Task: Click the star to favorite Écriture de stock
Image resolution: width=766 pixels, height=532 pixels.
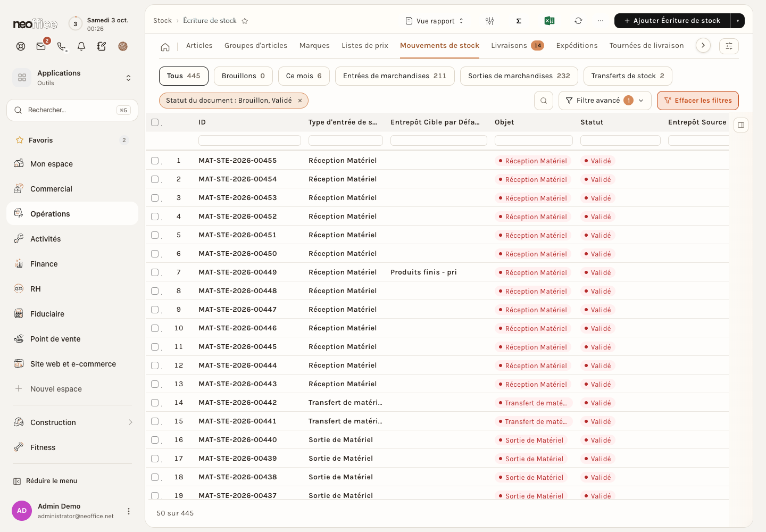Action: [245, 21]
